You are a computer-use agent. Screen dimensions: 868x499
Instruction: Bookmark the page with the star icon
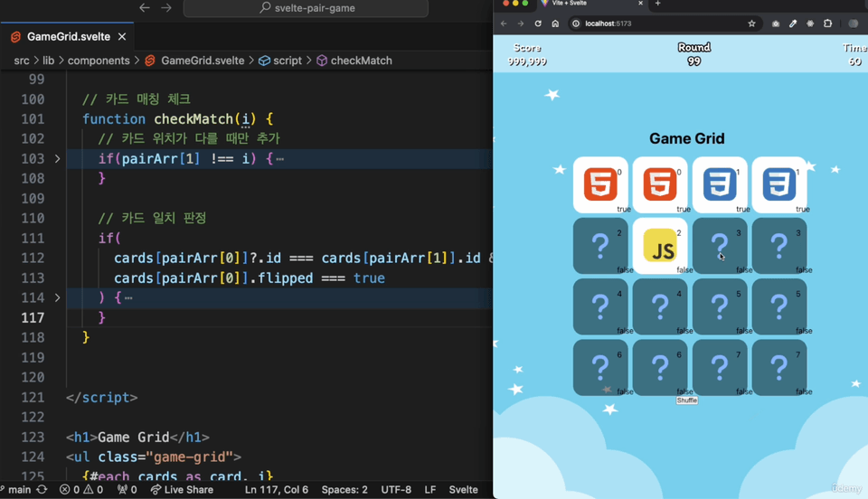pos(751,24)
